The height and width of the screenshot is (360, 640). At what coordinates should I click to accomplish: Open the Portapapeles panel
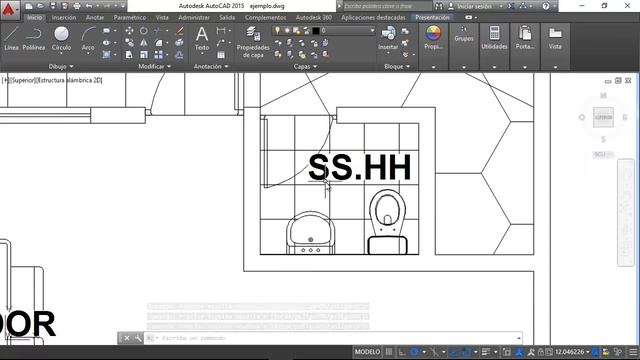(524, 38)
